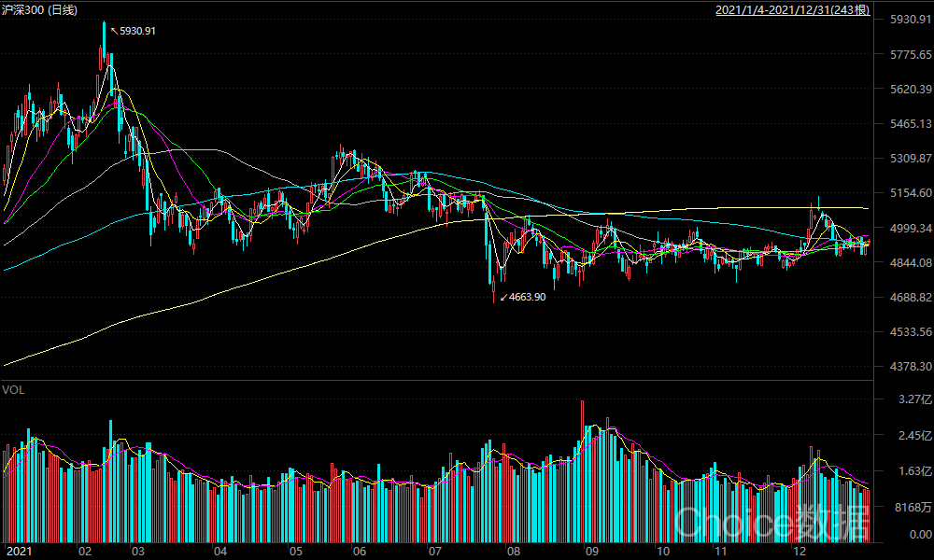Open the 2021/1/4-2021/12/31 date range link
Screen dimensions: 934x560
pyautogui.click(x=792, y=10)
